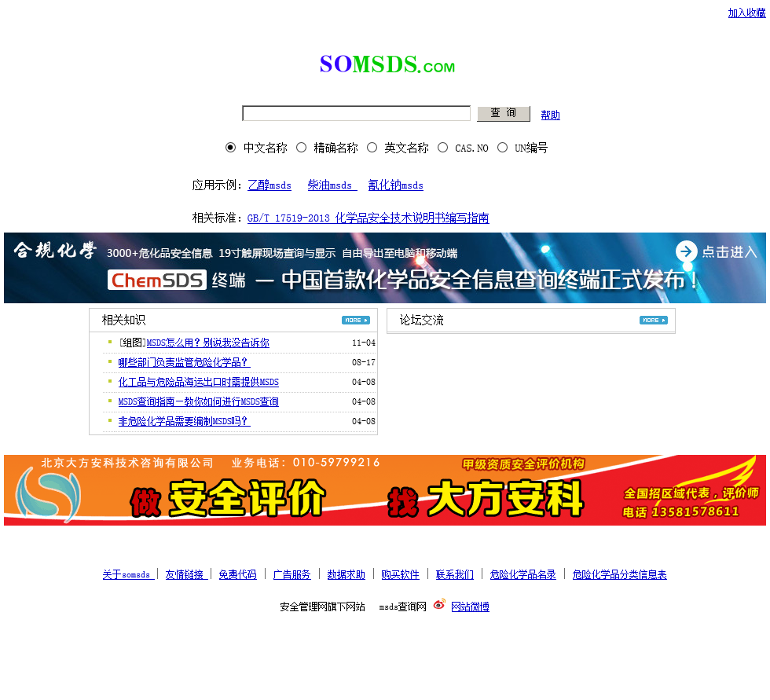The height and width of the screenshot is (700, 770).
Task: Click the ChemSDS 终端 banner advertisement
Action: click(x=385, y=268)
